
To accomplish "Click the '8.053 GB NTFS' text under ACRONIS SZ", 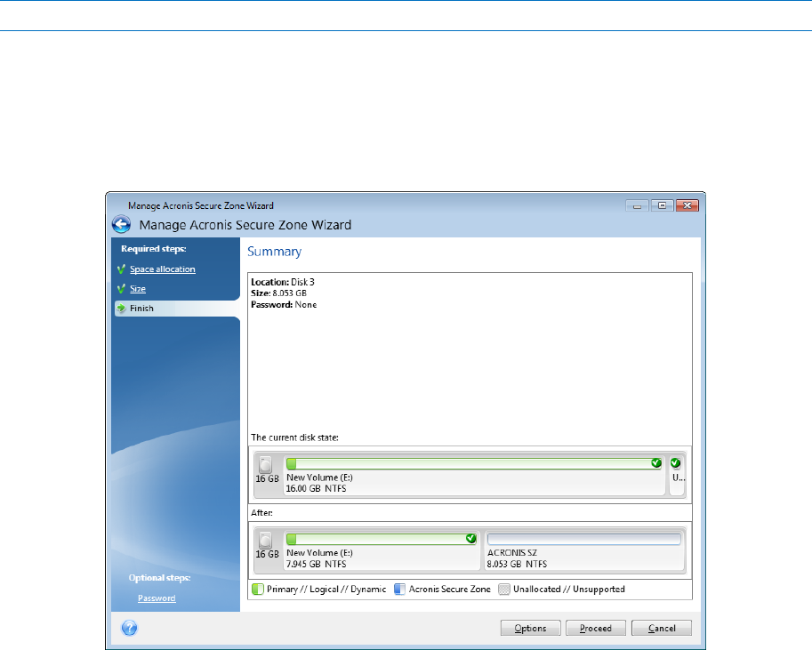I will click(517, 564).
